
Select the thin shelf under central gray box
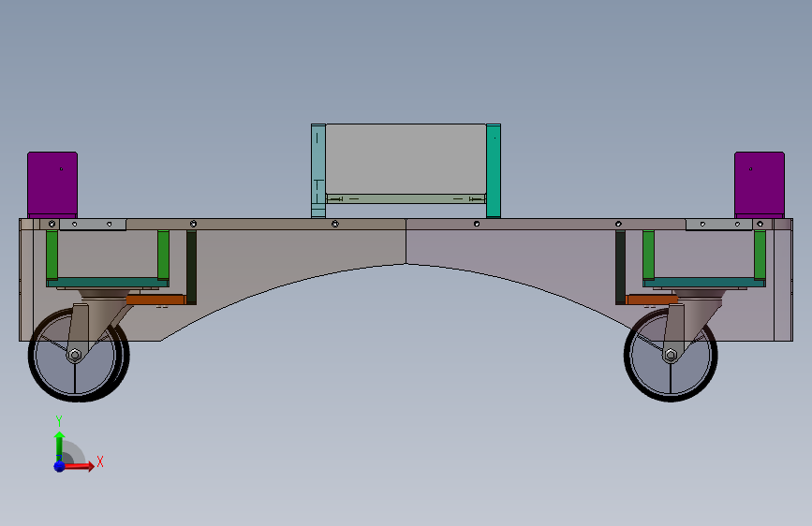coord(406,198)
